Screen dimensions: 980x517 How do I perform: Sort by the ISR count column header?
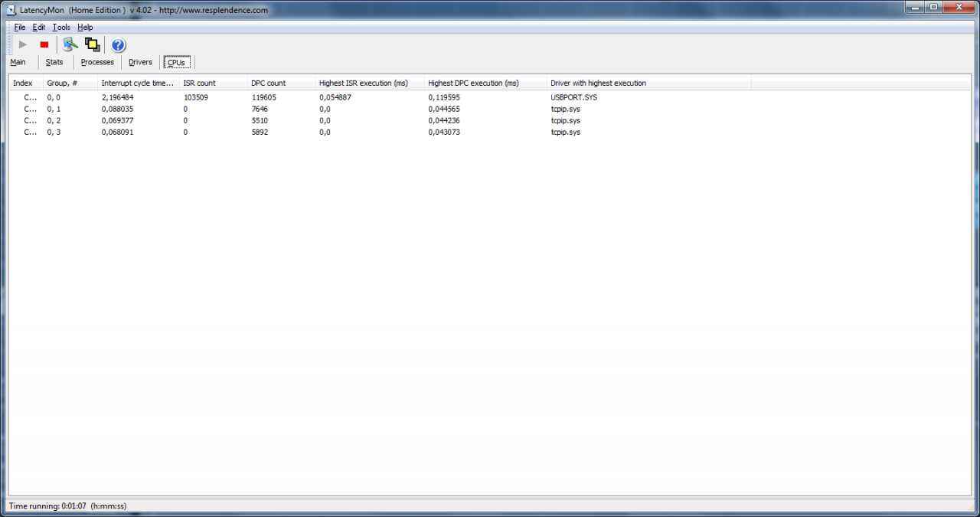214,83
